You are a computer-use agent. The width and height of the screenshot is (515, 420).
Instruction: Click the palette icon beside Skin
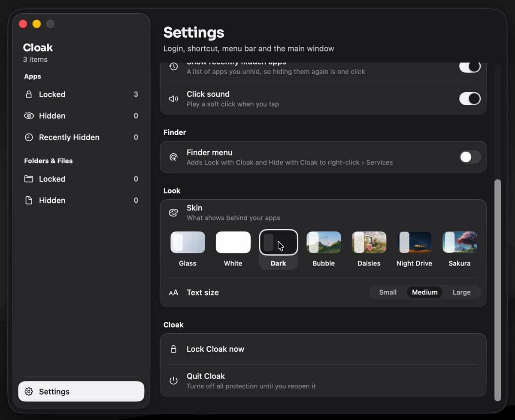[x=173, y=213]
